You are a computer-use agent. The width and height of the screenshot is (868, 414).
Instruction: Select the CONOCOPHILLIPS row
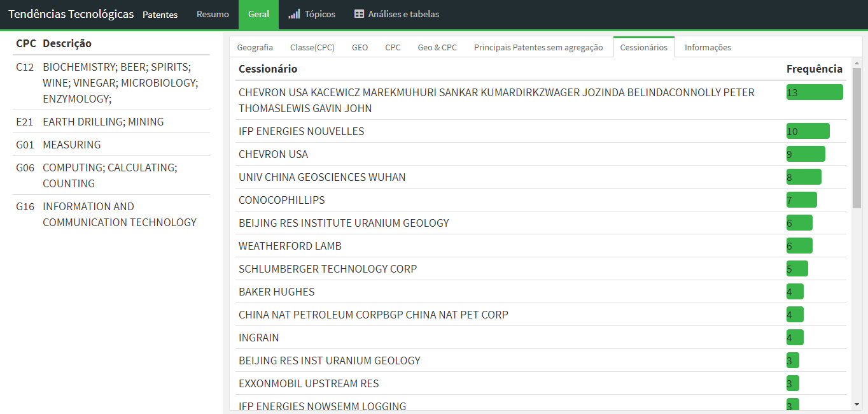(281, 200)
